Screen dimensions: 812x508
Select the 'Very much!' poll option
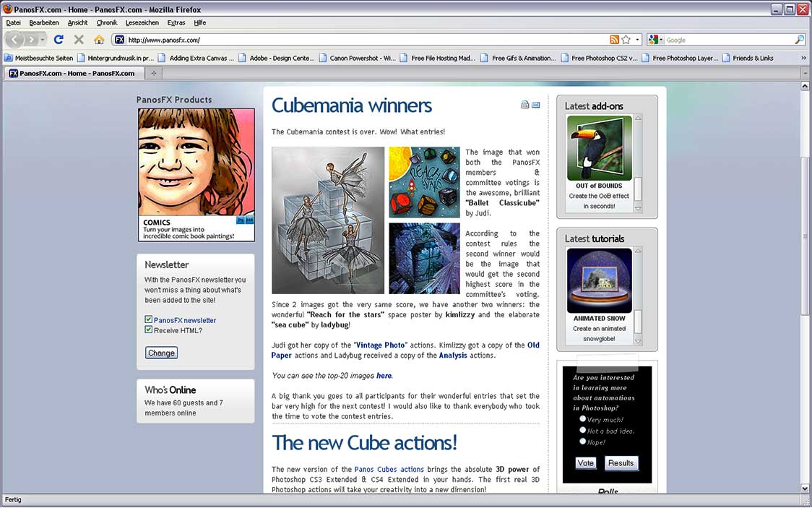583,419
